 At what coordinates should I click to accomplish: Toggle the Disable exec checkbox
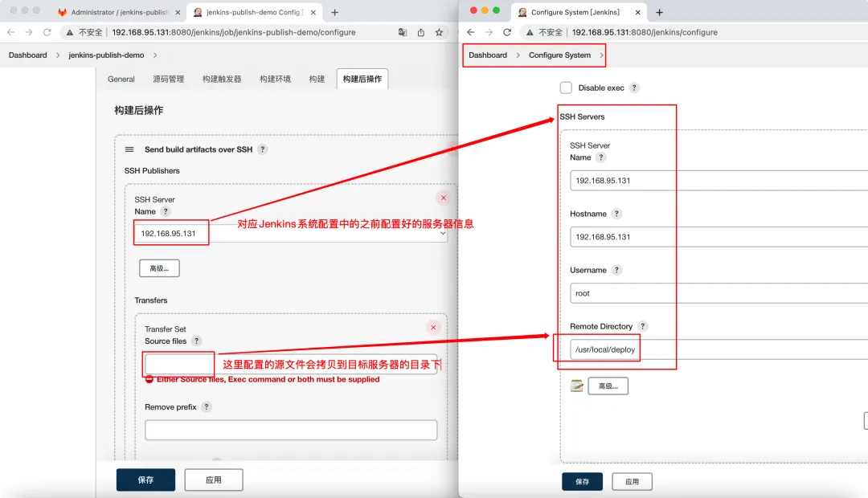pos(566,88)
